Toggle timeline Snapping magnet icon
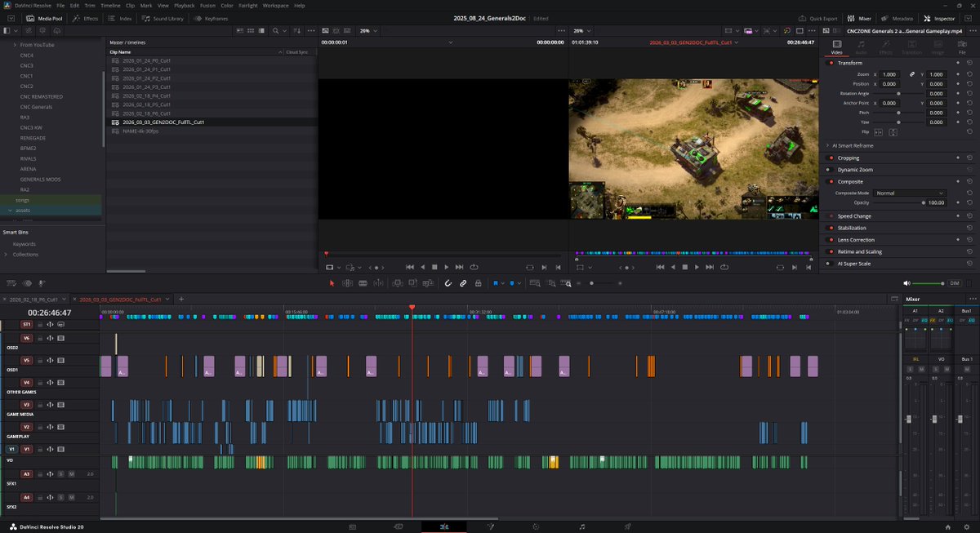Image resolution: width=980 pixels, height=533 pixels. pos(448,283)
